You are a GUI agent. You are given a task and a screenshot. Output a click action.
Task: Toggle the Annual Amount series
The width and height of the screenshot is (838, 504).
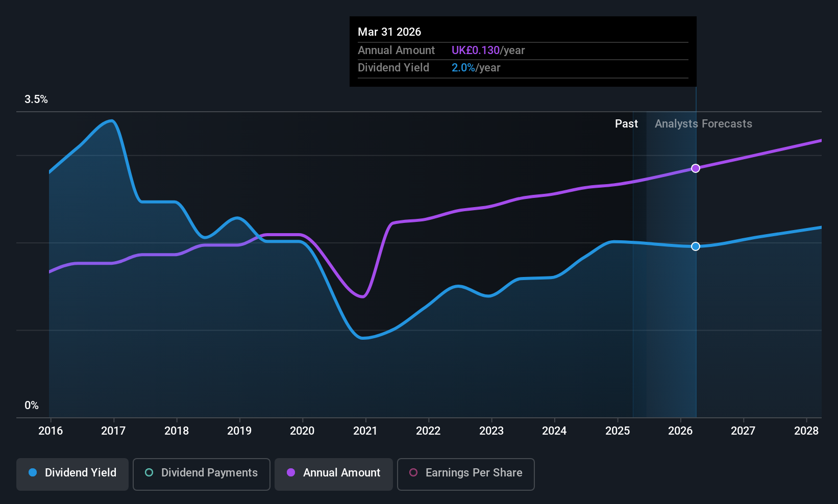tap(334, 474)
